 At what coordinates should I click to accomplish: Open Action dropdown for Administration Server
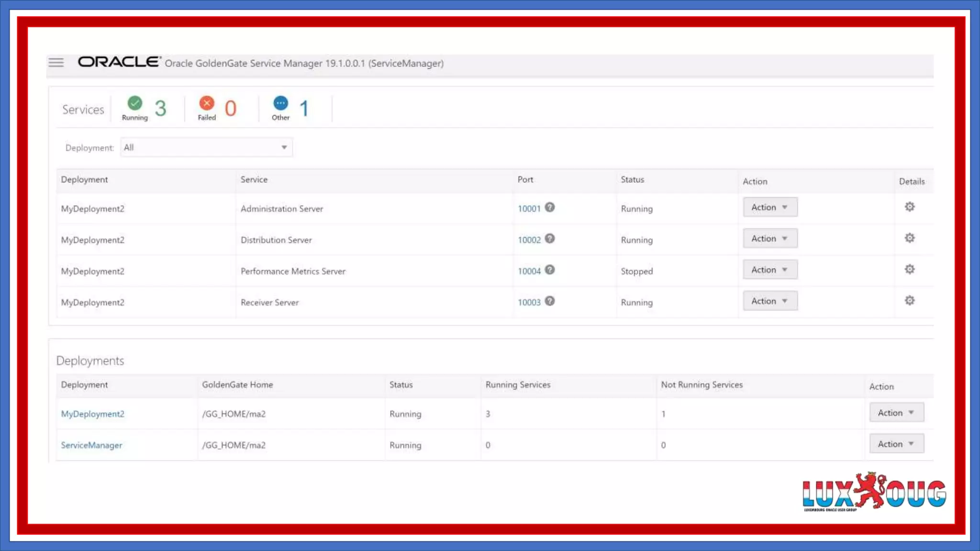pos(769,207)
